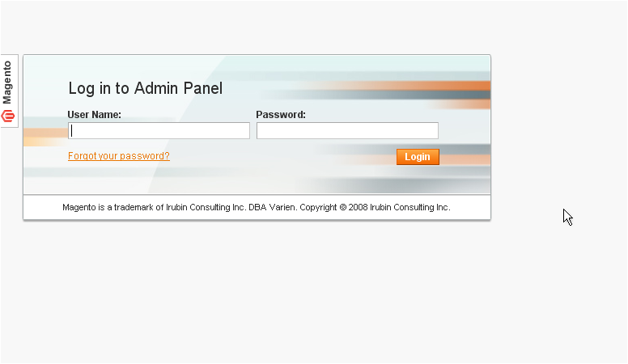Open the Forgot your password link
628x364 pixels.
[x=119, y=156]
